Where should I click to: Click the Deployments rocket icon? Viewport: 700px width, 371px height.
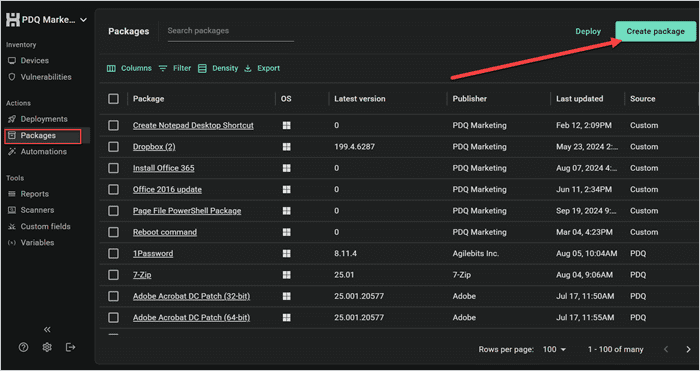[12, 119]
